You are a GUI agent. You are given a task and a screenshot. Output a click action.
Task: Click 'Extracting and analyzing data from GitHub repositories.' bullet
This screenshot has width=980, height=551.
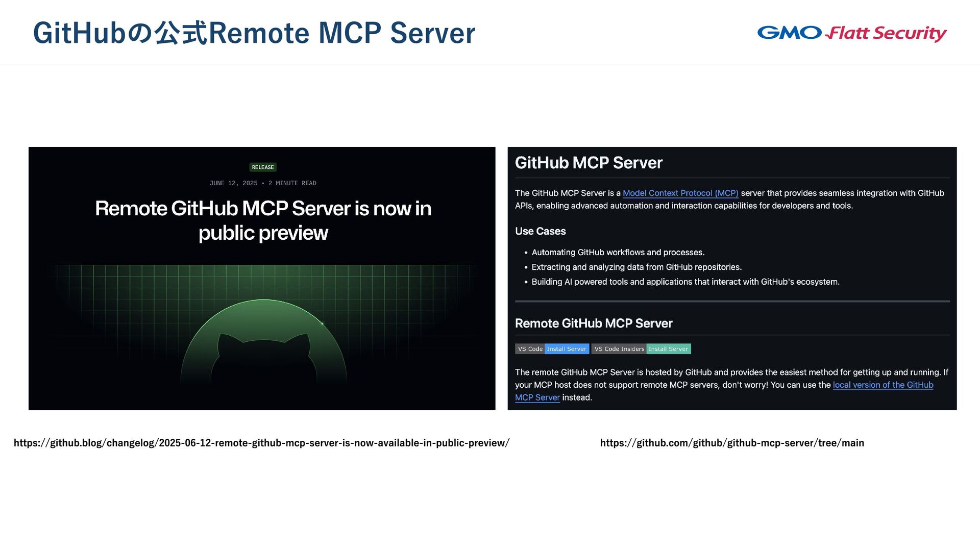(x=636, y=267)
